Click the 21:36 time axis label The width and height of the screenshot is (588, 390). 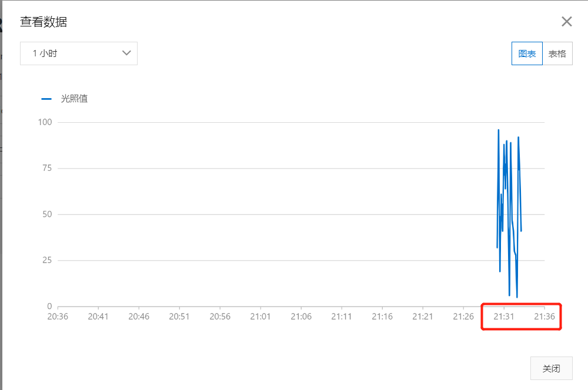(544, 317)
